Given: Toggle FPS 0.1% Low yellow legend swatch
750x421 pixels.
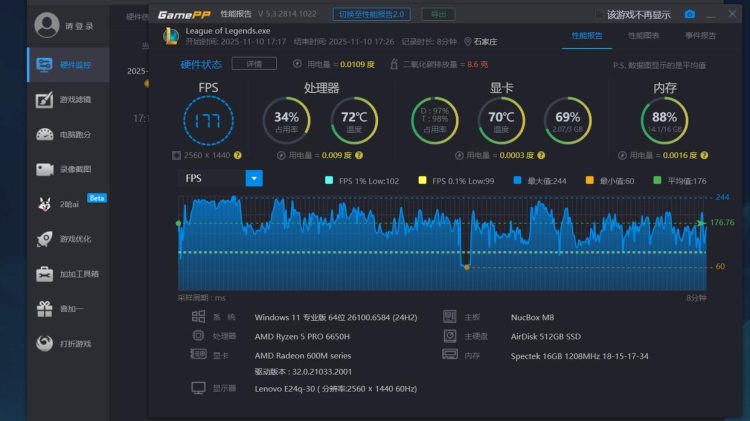Looking at the screenshot, I should (422, 180).
